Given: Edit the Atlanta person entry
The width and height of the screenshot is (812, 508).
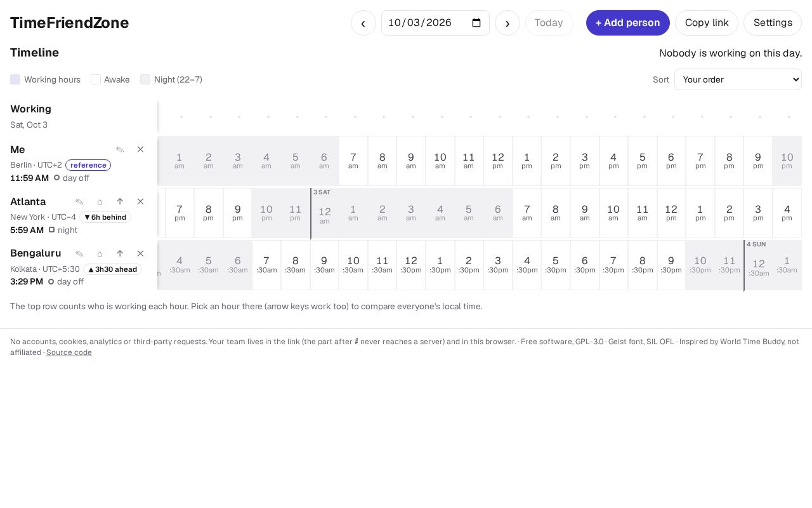Looking at the screenshot, I should pyautogui.click(x=79, y=202).
